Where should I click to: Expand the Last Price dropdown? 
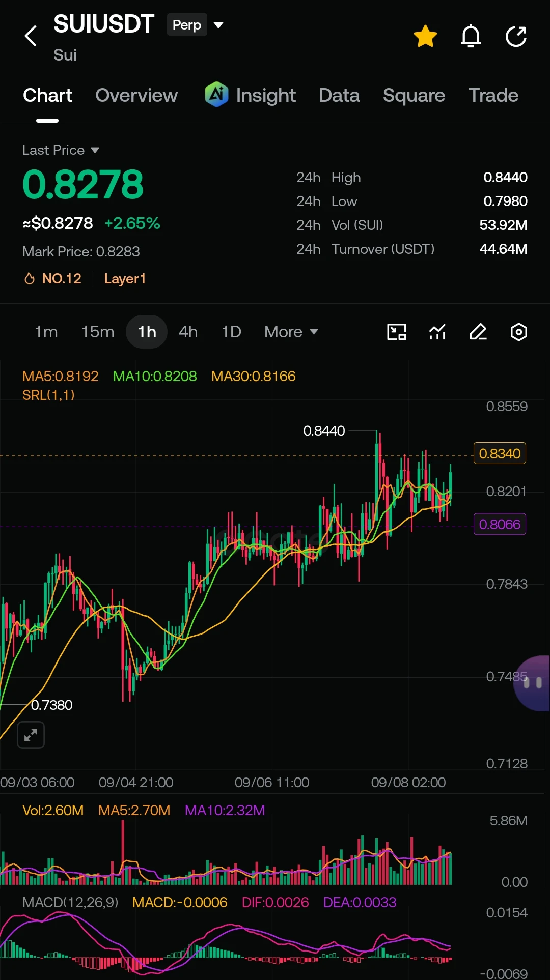(x=61, y=150)
